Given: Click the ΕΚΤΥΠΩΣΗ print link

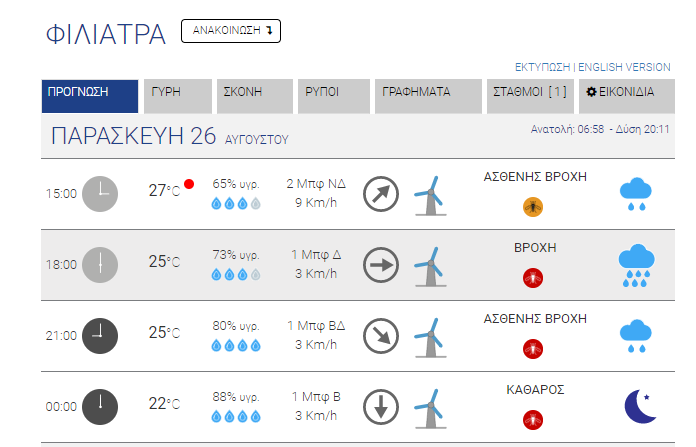Looking at the screenshot, I should pyautogui.click(x=542, y=67).
